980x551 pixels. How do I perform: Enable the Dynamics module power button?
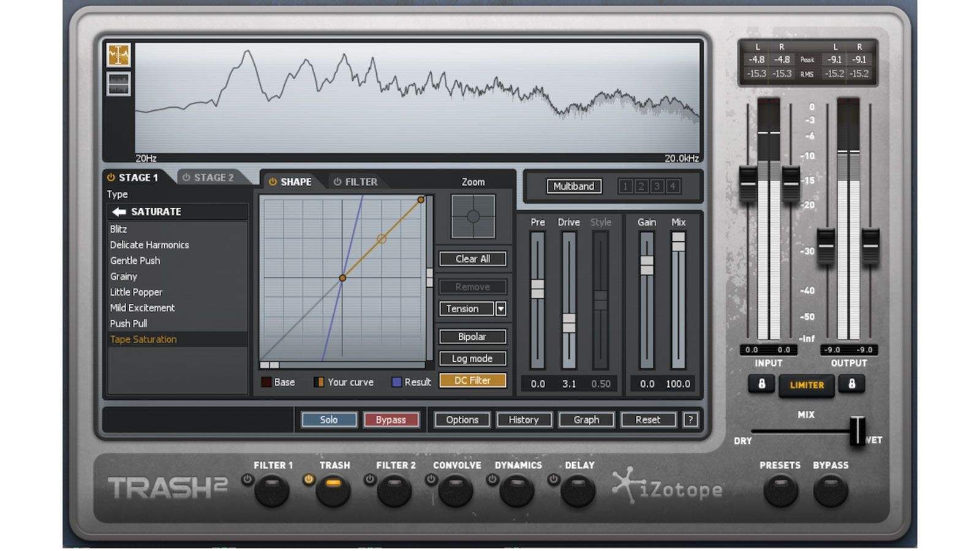coord(492,479)
